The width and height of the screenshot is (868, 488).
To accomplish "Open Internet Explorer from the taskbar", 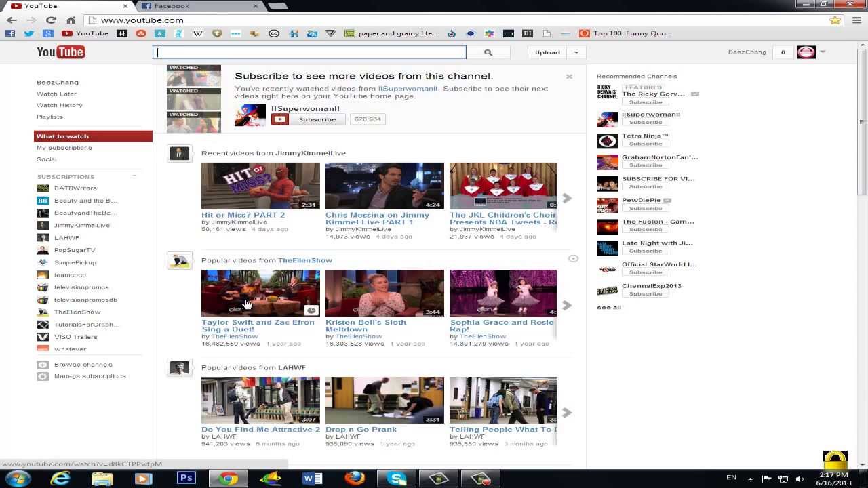I will (x=60, y=479).
